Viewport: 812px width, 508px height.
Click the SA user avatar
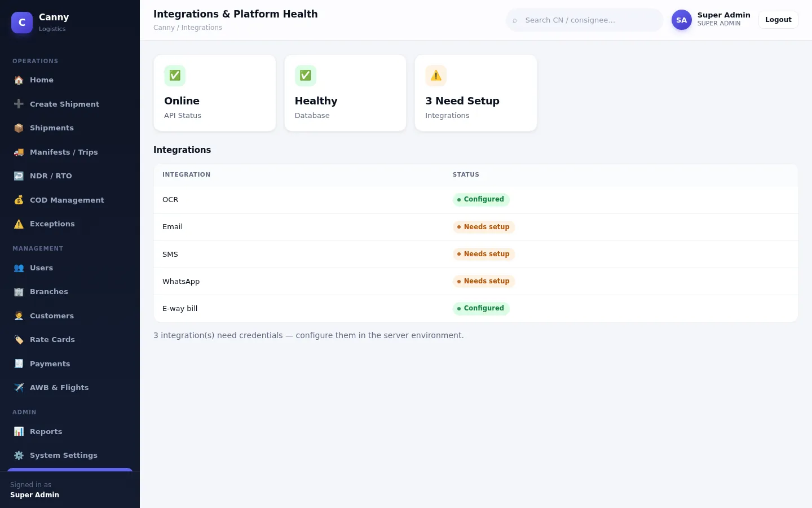(x=681, y=20)
